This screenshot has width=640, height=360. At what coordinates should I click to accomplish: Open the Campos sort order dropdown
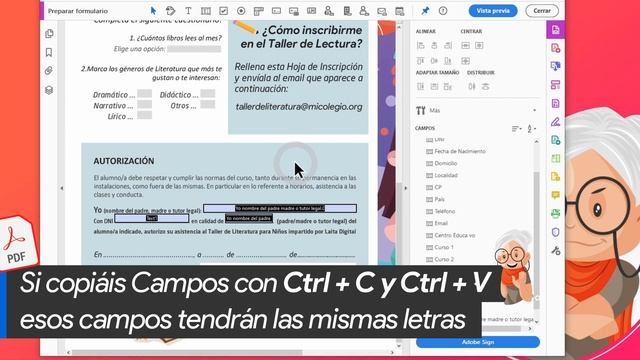pyautogui.click(x=517, y=129)
